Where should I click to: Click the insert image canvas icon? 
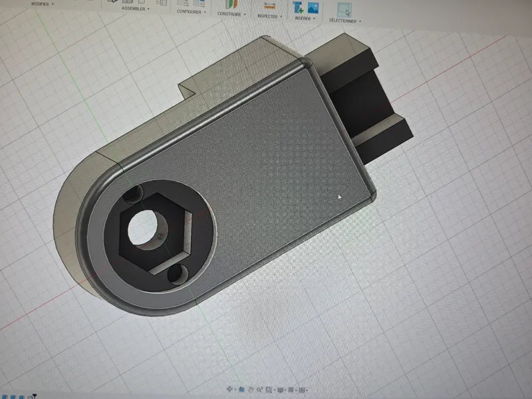point(313,8)
